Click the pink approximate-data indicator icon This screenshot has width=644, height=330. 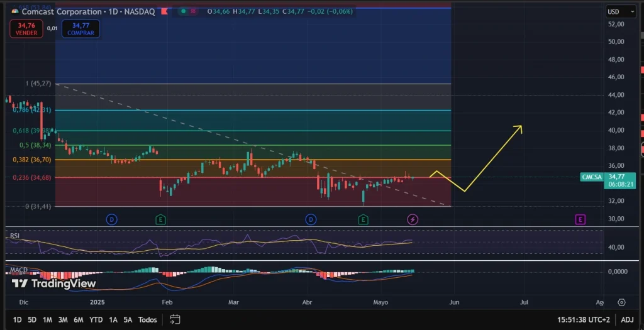192,11
